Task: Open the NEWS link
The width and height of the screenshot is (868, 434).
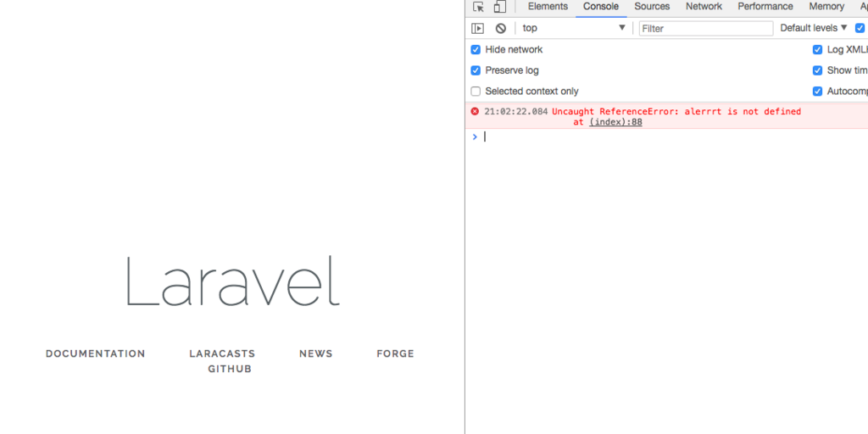Action: 315,353
